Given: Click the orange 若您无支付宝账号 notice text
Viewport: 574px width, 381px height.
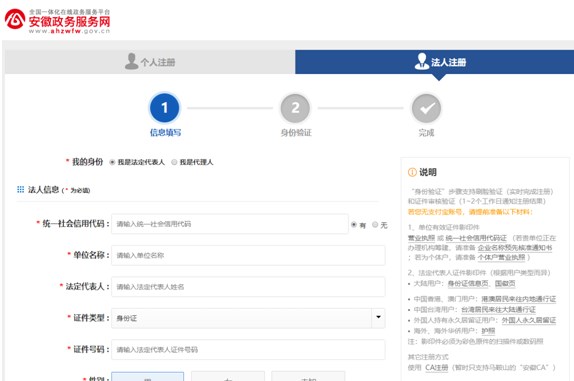Looking at the screenshot, I should point(470,212).
